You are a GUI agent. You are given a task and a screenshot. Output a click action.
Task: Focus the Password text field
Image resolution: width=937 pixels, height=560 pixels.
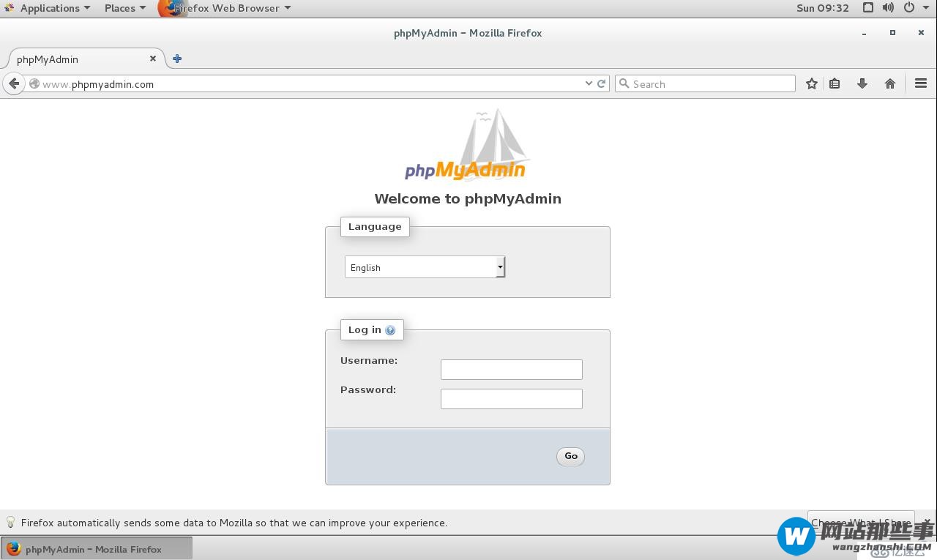[512, 399]
